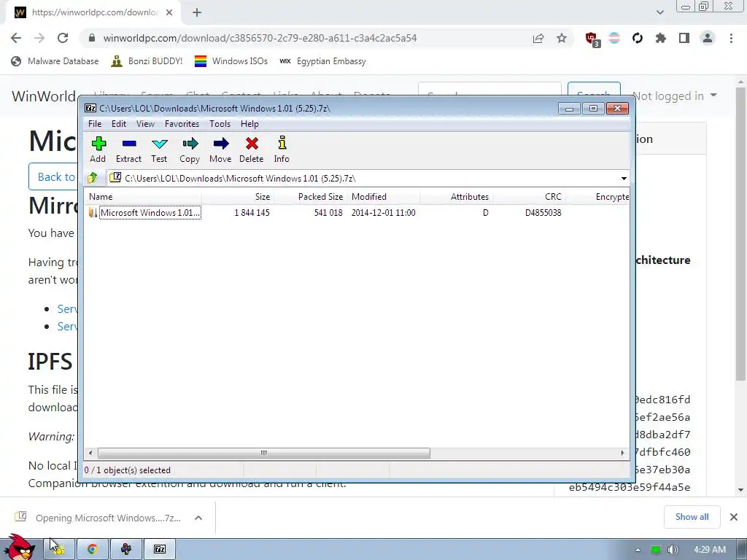Click the Extract toolbar icon

pos(128,149)
